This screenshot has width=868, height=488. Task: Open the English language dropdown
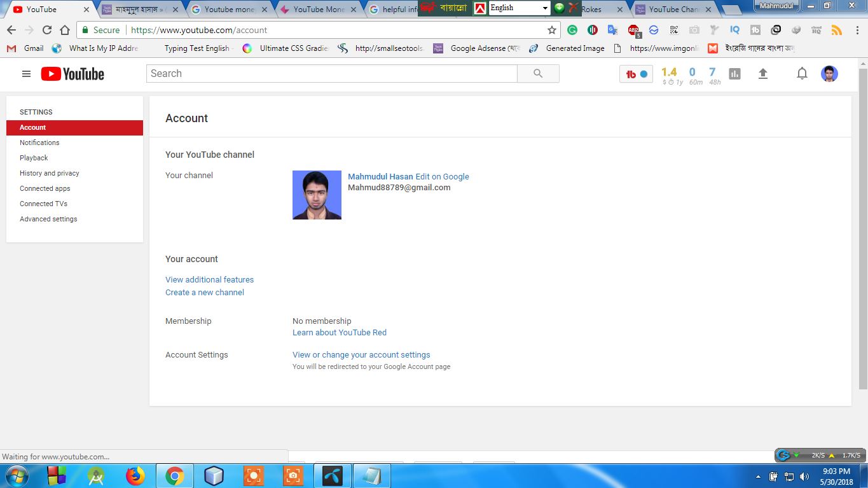pyautogui.click(x=519, y=8)
